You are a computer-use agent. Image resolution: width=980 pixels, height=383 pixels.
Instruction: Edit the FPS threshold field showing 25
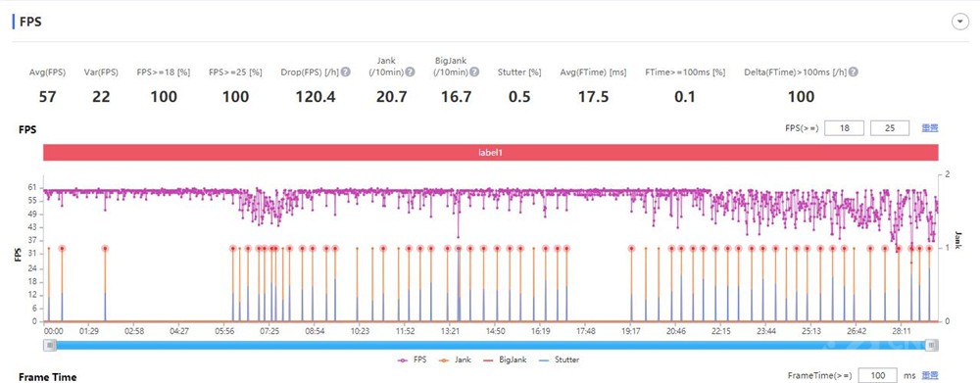(890, 128)
